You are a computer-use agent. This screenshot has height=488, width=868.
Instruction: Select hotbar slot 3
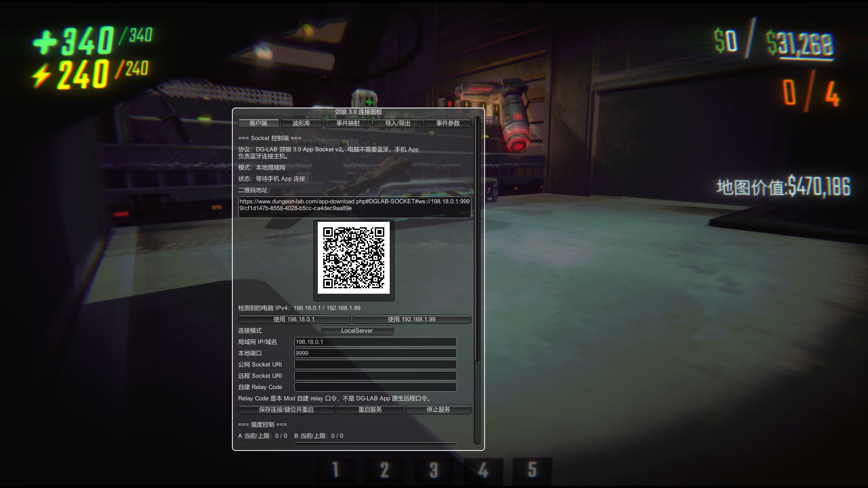tap(434, 470)
